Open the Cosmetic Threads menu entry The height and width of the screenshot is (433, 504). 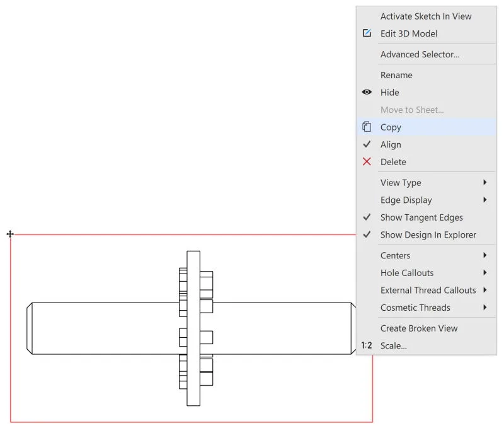tap(427, 308)
